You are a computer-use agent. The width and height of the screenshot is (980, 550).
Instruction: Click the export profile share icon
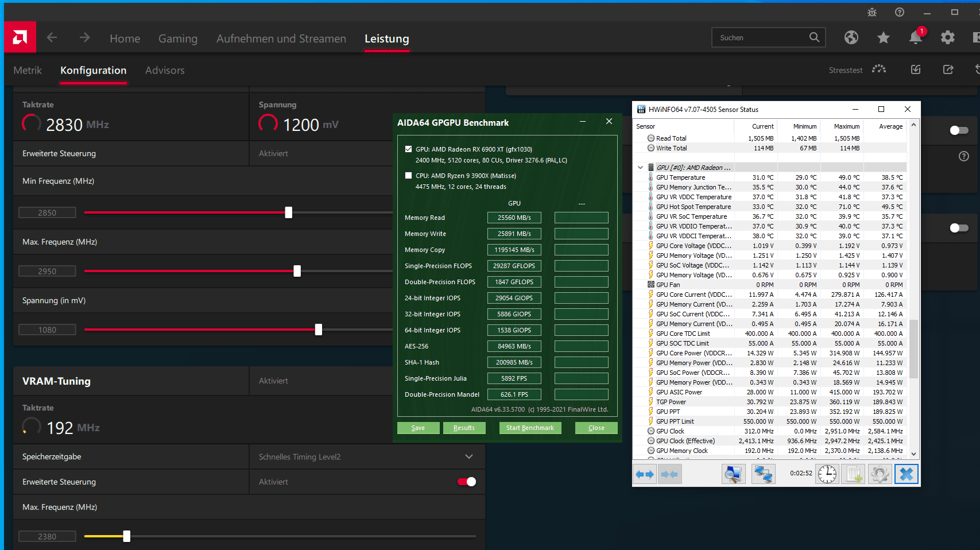click(x=948, y=69)
